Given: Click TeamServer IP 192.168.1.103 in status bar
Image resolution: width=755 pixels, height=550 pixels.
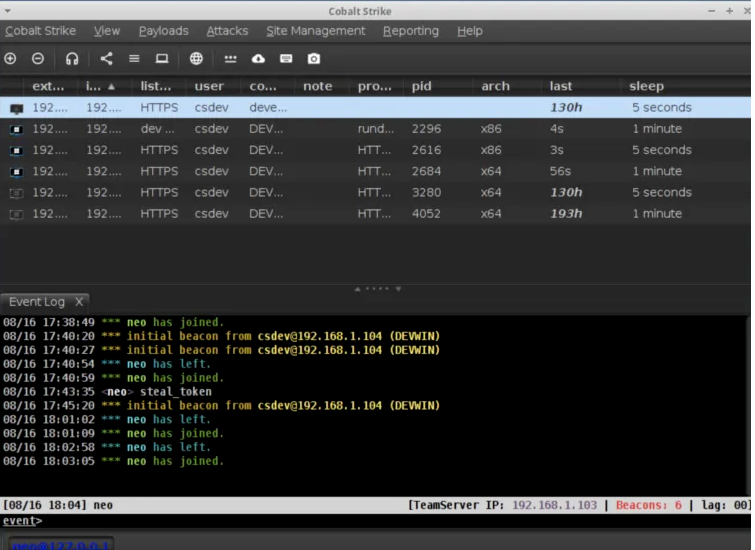Looking at the screenshot, I should pyautogui.click(x=554, y=505).
